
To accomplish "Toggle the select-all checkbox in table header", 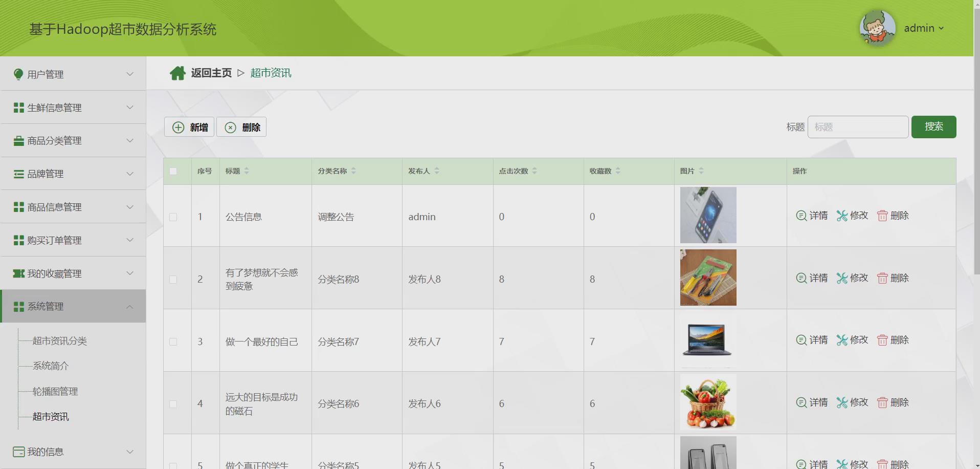I will coord(173,171).
